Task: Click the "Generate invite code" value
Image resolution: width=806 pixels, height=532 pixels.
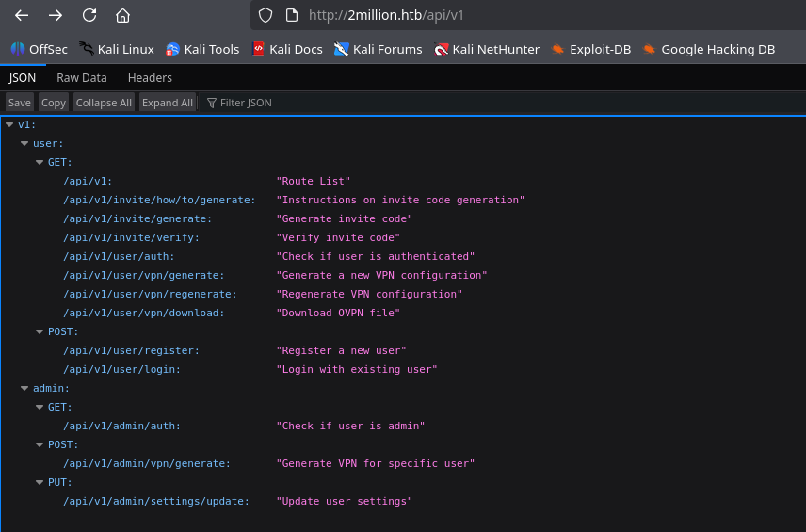Action: pos(345,218)
